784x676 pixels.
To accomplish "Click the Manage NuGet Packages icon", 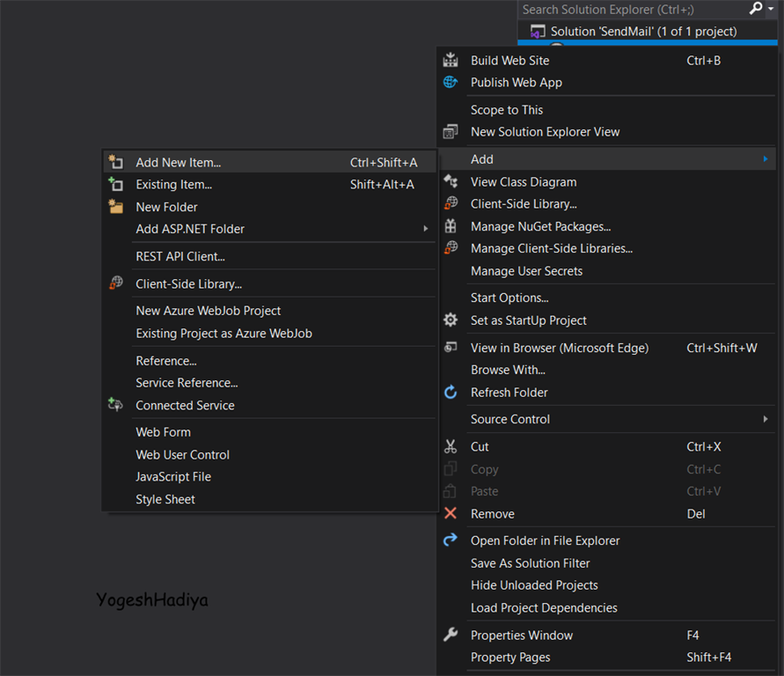I will coord(451,226).
